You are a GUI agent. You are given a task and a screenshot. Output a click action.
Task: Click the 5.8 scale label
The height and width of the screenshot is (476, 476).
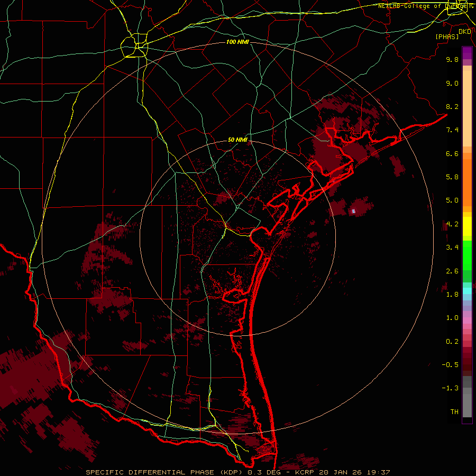(452, 177)
